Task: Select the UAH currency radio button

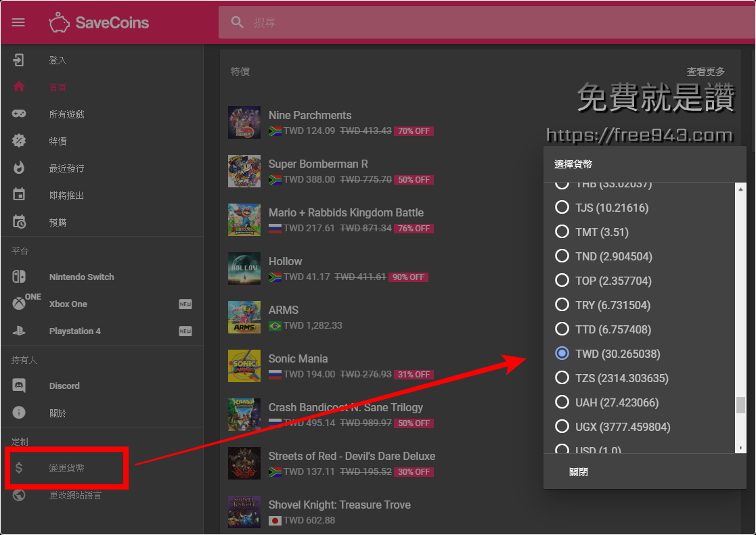Action: click(562, 402)
